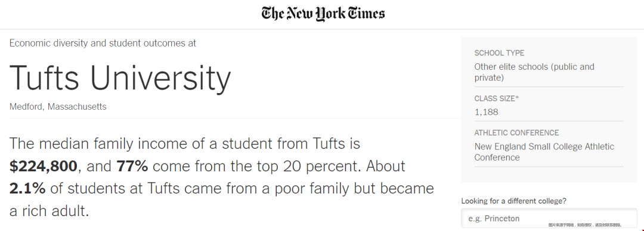
Task: Click the SCHOOL TYPE label
Action: coord(500,53)
